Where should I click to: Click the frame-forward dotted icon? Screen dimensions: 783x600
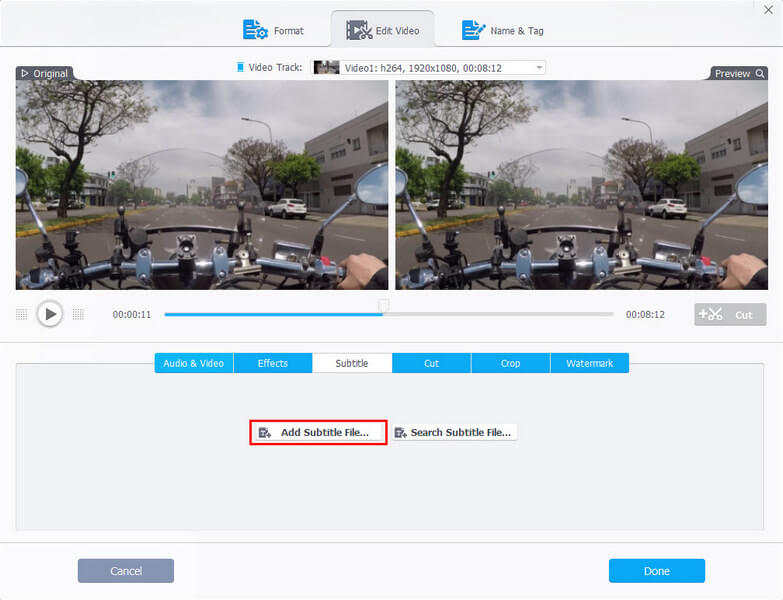[x=78, y=314]
